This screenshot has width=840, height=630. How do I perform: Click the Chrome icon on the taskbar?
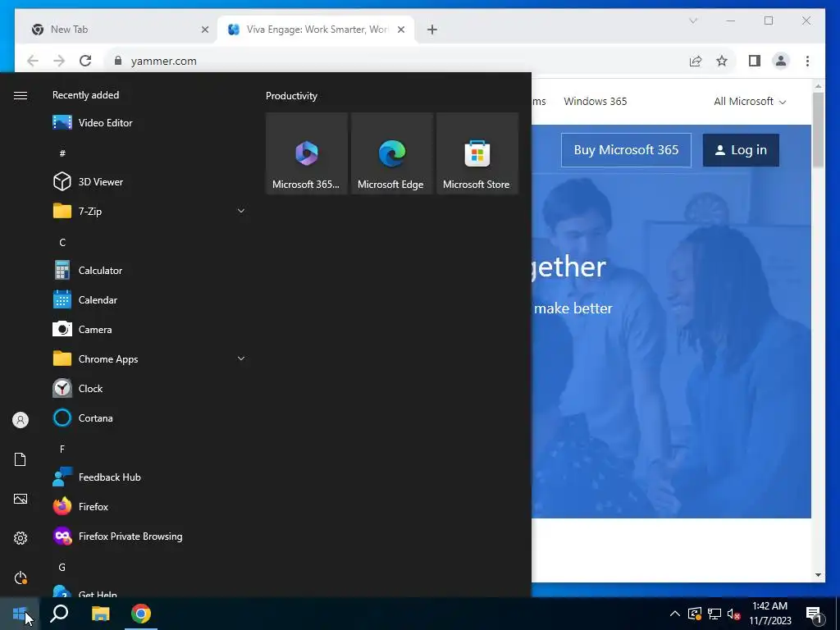click(141, 614)
